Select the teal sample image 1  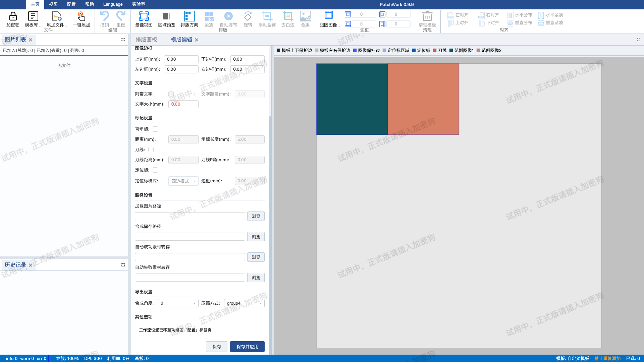[352, 99]
